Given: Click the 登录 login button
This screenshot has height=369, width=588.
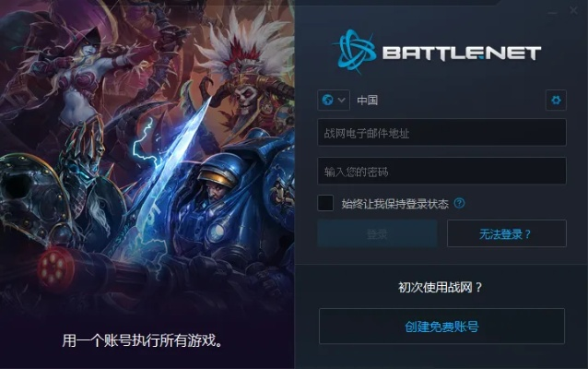Looking at the screenshot, I should [377, 233].
